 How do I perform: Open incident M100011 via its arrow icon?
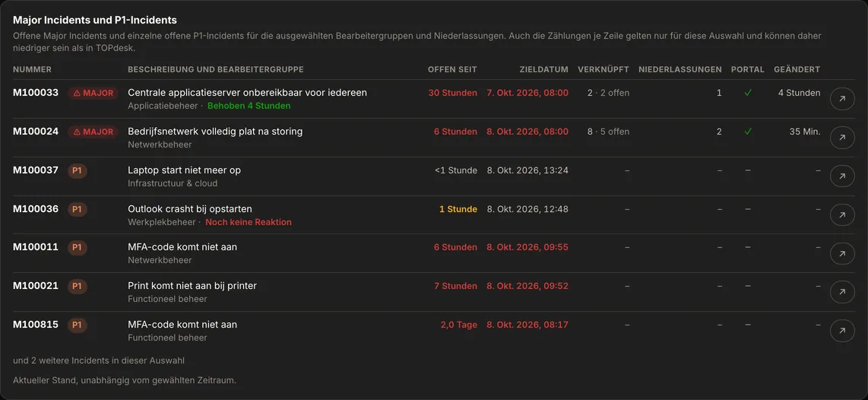tap(842, 253)
